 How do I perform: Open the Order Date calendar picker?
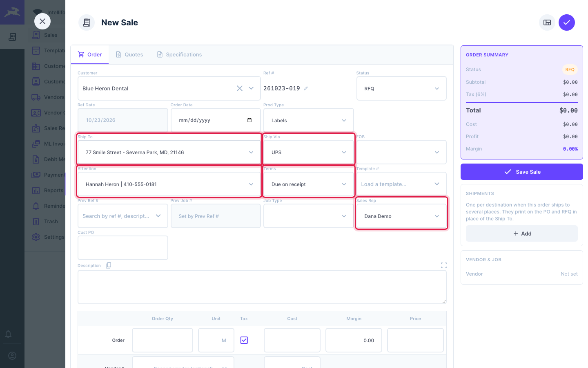(249, 120)
